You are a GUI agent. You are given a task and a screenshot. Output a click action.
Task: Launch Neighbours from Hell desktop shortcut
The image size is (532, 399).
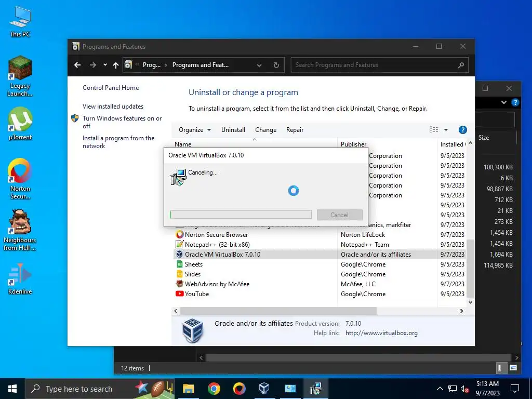20,230
